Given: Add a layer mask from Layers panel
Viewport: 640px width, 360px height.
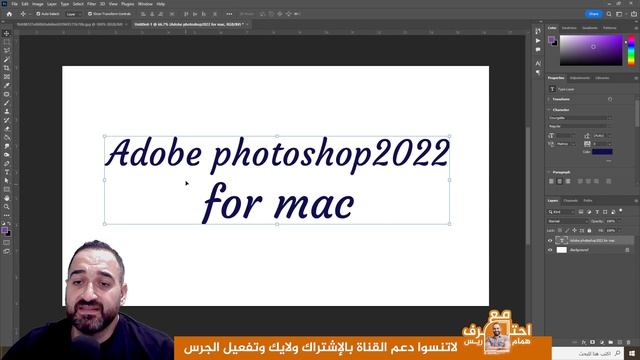Looking at the screenshot, I should tap(593, 342).
